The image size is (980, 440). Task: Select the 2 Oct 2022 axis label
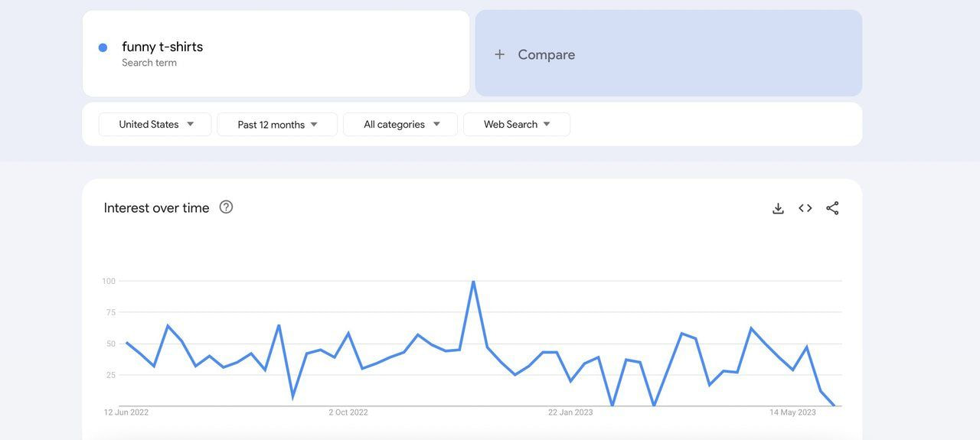click(348, 412)
